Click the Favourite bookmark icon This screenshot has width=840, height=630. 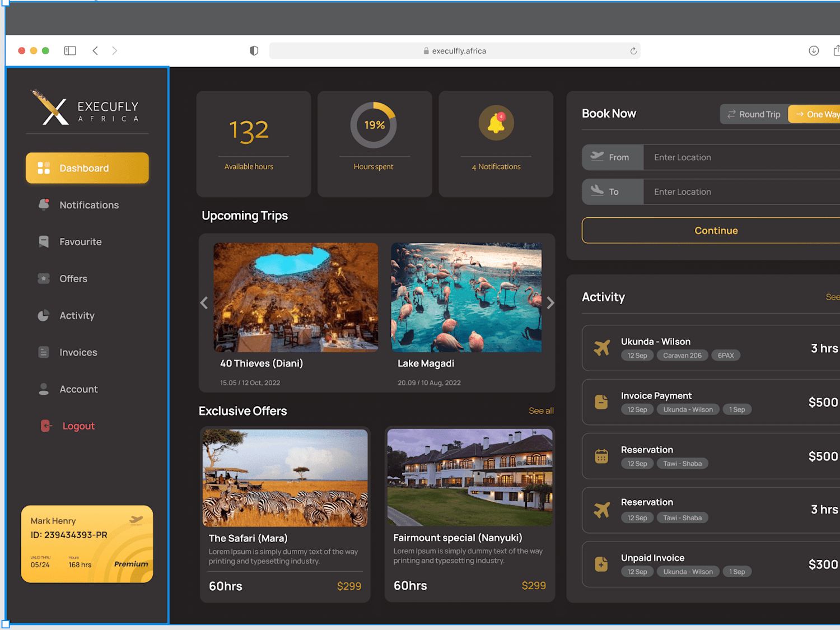click(x=44, y=241)
